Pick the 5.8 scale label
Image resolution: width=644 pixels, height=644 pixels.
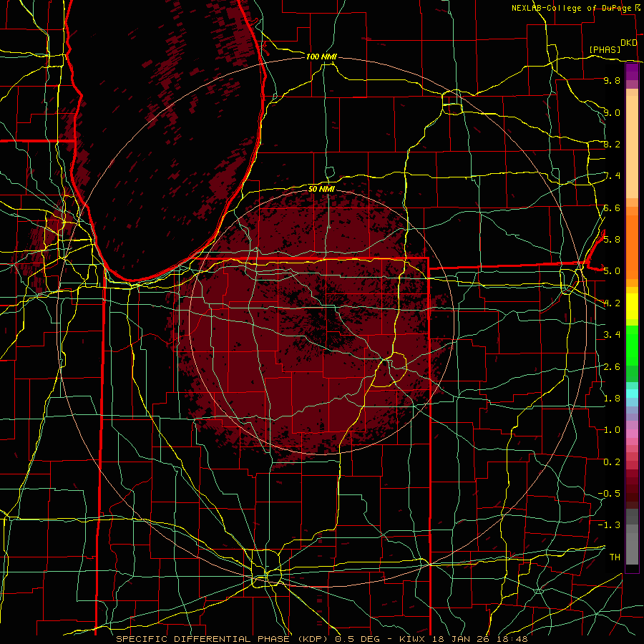(x=612, y=240)
